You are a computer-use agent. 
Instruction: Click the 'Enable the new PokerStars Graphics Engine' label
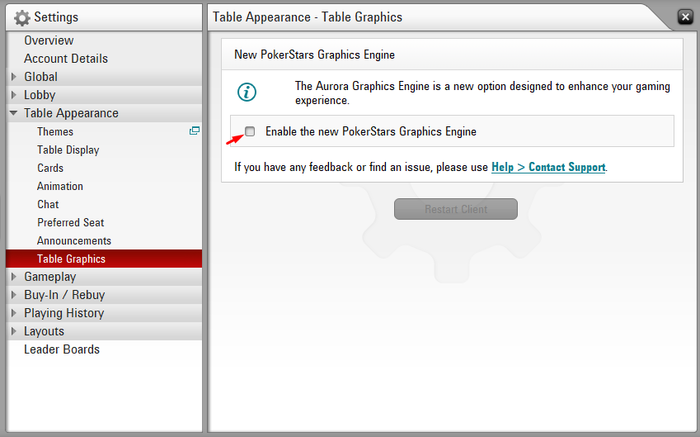371,132
